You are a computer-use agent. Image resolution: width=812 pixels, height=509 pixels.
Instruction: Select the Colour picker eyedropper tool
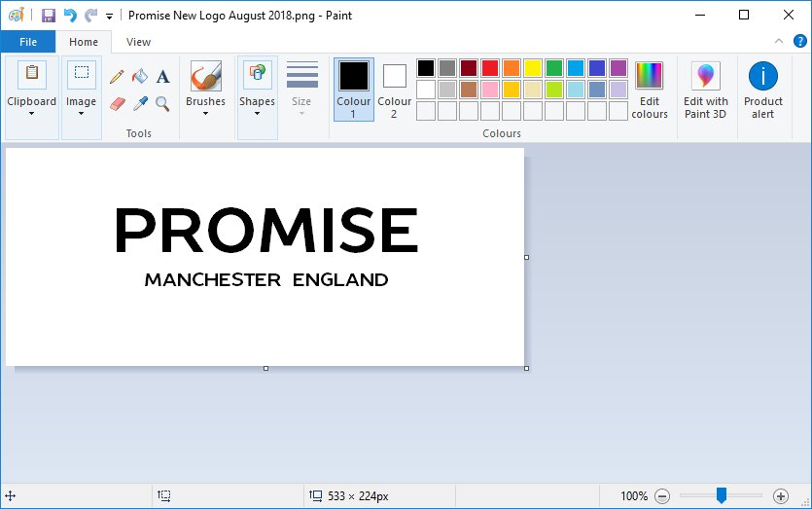coord(140,104)
